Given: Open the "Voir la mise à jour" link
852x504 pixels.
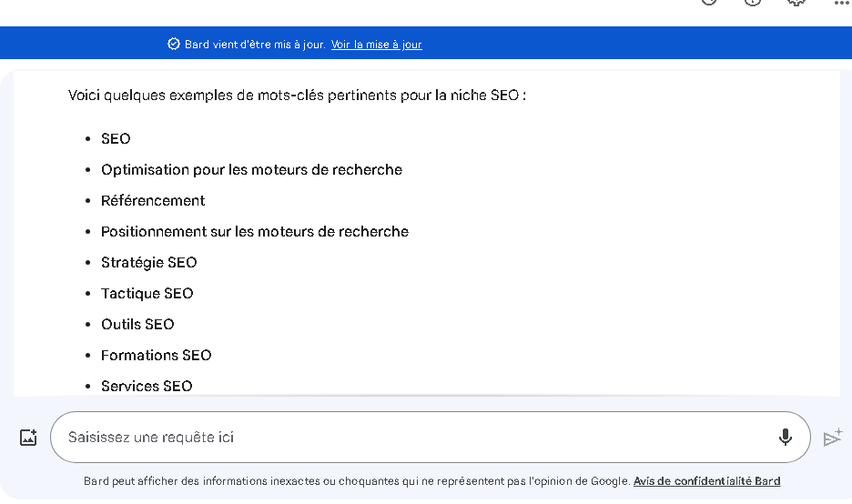Looking at the screenshot, I should [x=376, y=45].
